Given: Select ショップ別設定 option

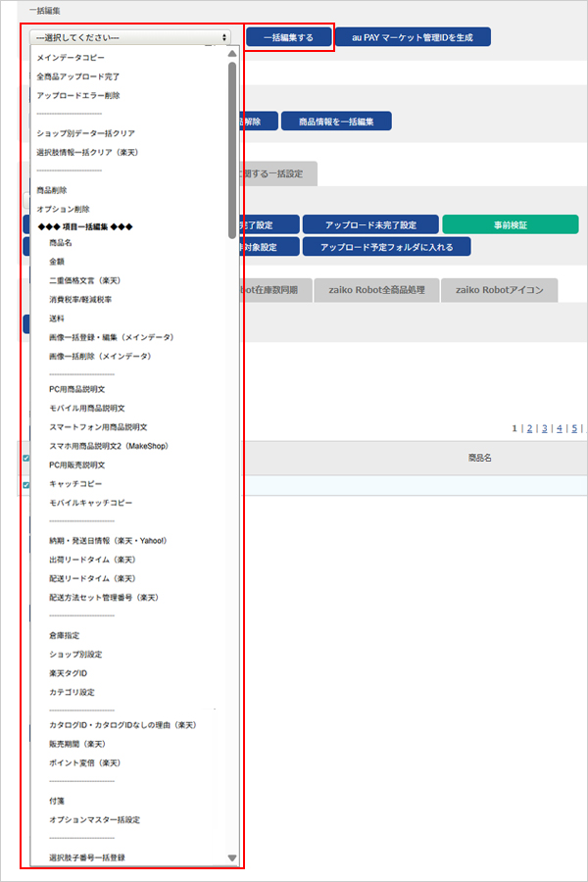Looking at the screenshot, I should [x=75, y=655].
